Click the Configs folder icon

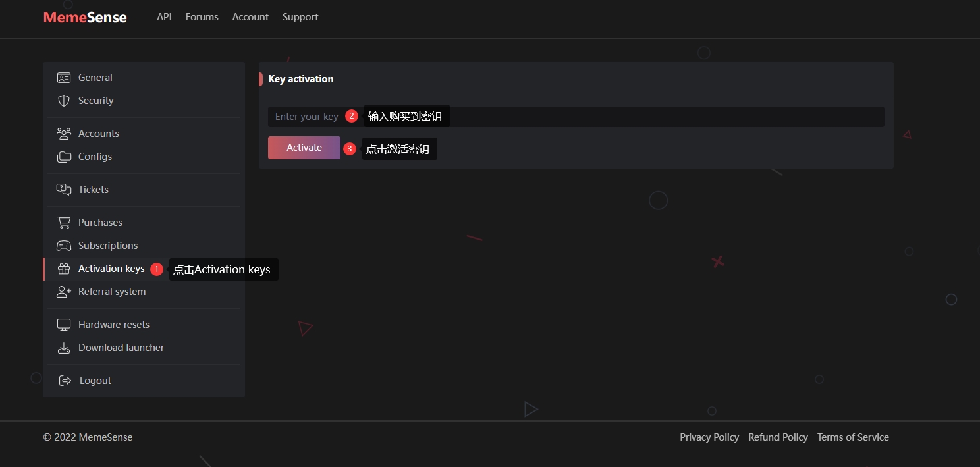(x=64, y=157)
